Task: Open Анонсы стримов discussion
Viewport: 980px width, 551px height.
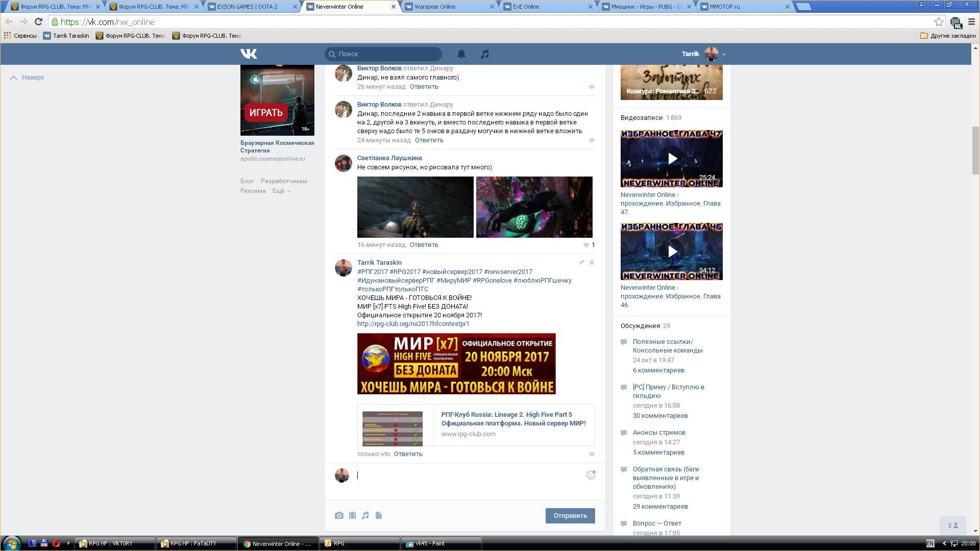Action: [x=659, y=433]
